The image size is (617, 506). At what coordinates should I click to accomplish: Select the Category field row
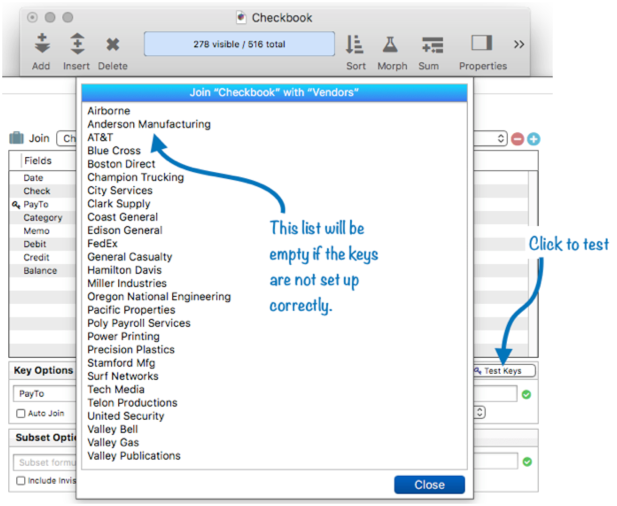42,218
